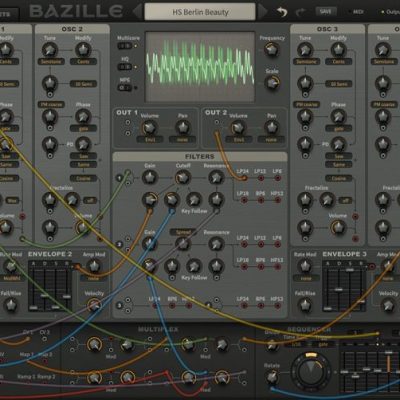Click the Filter 1 Cutoff knob
This screenshot has width=400, height=400.
coord(183,177)
